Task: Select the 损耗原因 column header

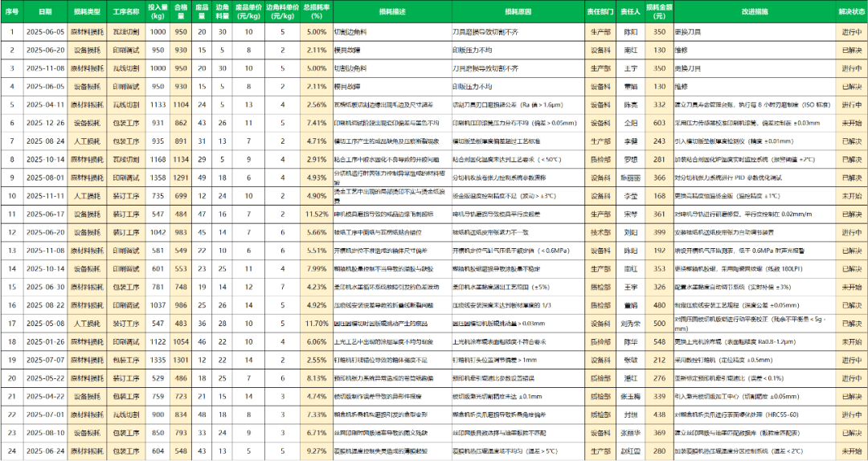Action: [518, 11]
